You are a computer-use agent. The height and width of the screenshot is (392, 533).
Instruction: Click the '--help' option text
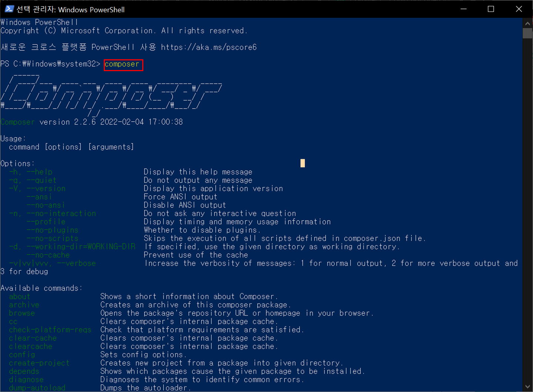click(39, 172)
